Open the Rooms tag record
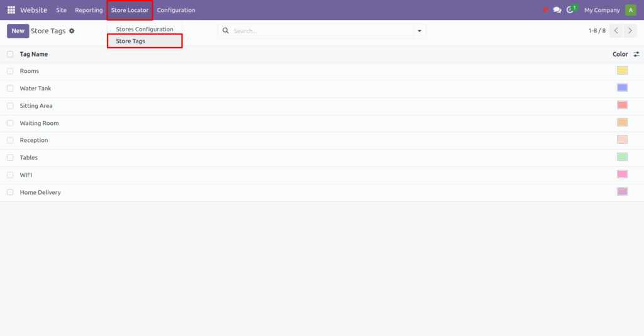Viewport: 644px width, 336px height. click(29, 71)
